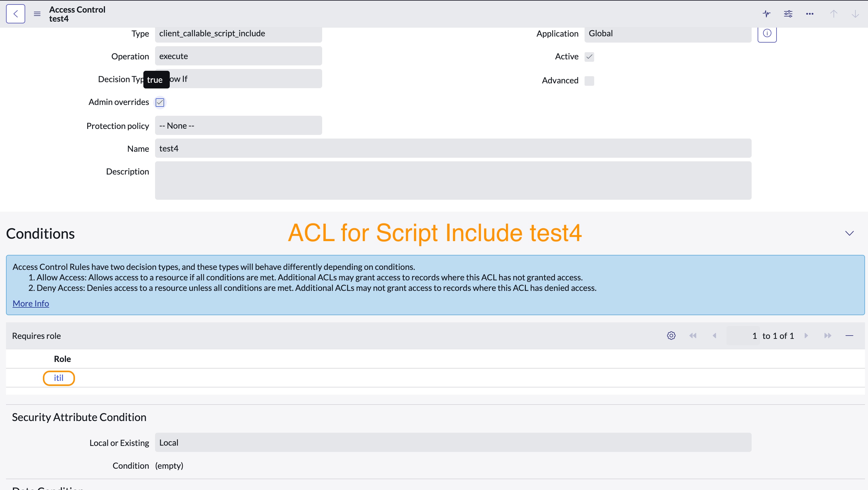Open the Local or Existing dropdown
Viewport: 868px width, 490px height.
pos(453,443)
